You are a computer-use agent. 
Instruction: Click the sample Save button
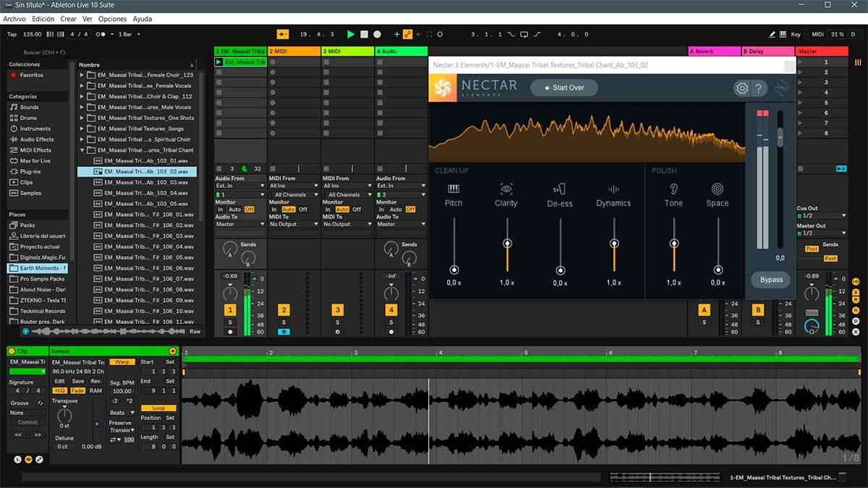tap(77, 381)
